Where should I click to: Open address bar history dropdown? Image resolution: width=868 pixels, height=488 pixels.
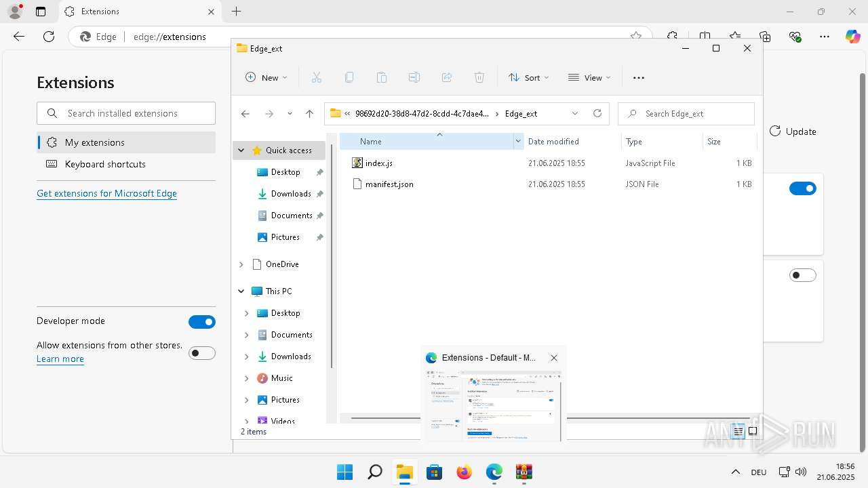point(575,113)
